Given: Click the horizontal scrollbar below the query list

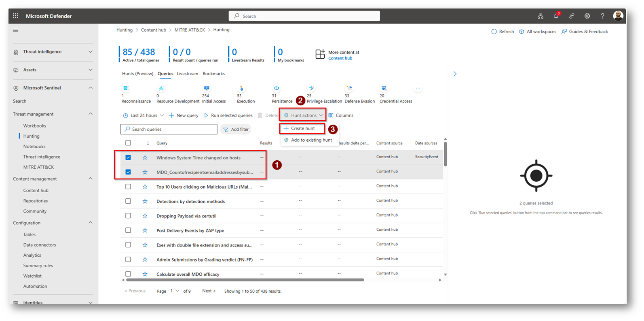Looking at the screenshot, I should pos(245,280).
